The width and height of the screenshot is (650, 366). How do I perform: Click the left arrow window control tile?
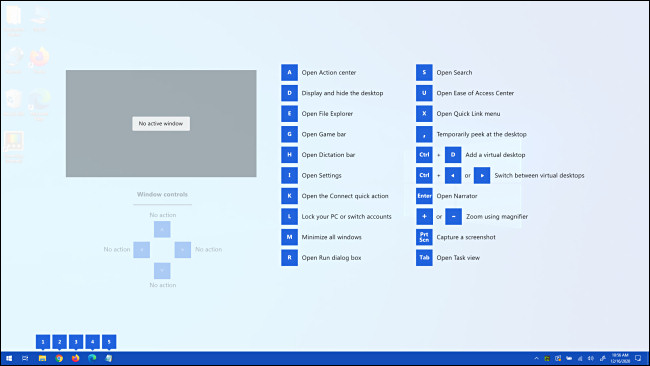click(x=141, y=250)
